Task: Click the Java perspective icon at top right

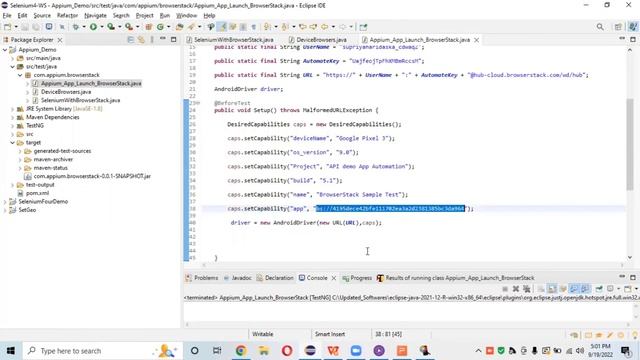Action: pyautogui.click(x=633, y=27)
